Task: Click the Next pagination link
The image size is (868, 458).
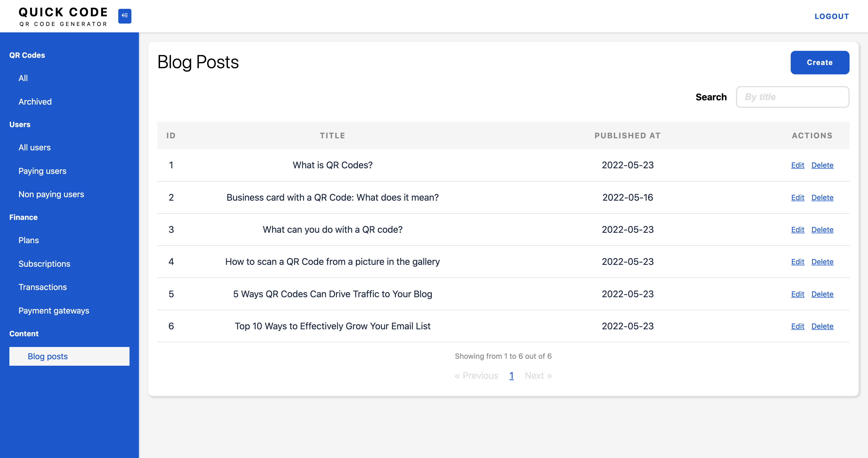Action: (538, 376)
